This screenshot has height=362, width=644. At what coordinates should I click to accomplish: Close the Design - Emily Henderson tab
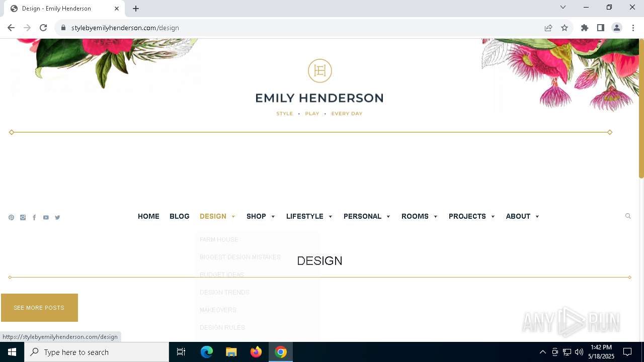pos(117,9)
